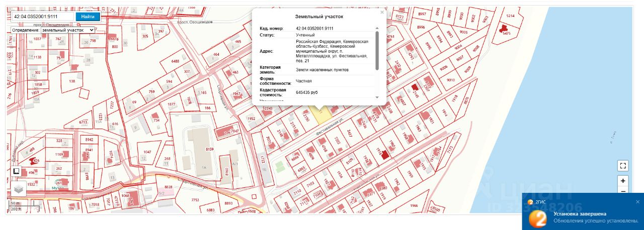
Task: Close the Земельный участок info popup
Action: point(382,12)
